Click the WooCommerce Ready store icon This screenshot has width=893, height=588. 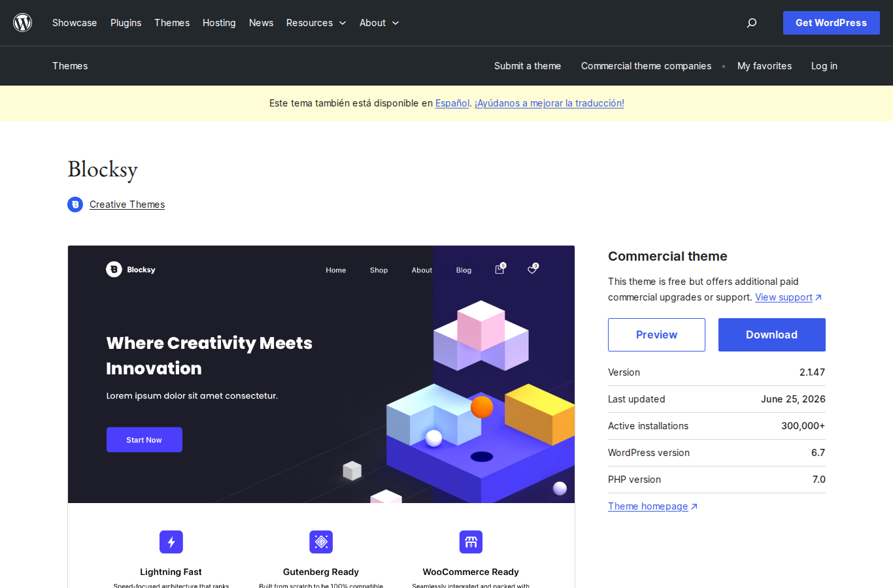pos(471,542)
